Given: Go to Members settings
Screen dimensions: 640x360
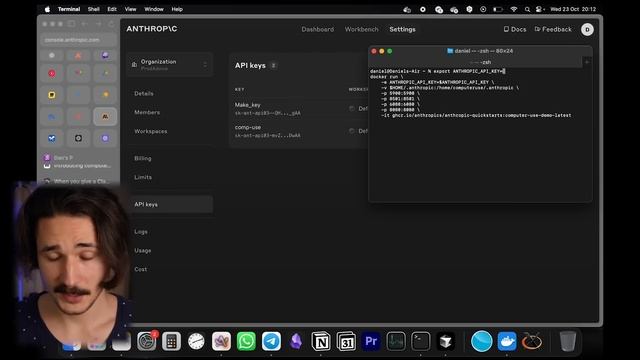Looking at the screenshot, I should point(147,112).
